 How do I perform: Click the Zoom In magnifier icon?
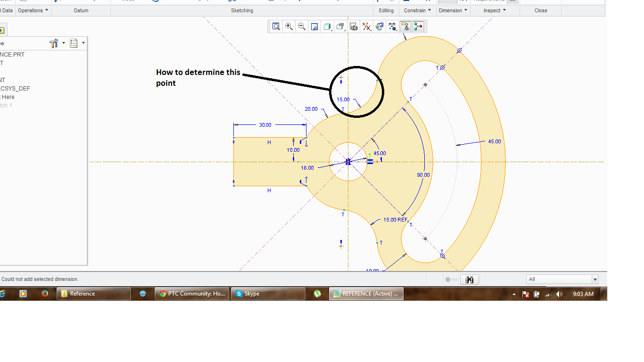[x=289, y=26]
